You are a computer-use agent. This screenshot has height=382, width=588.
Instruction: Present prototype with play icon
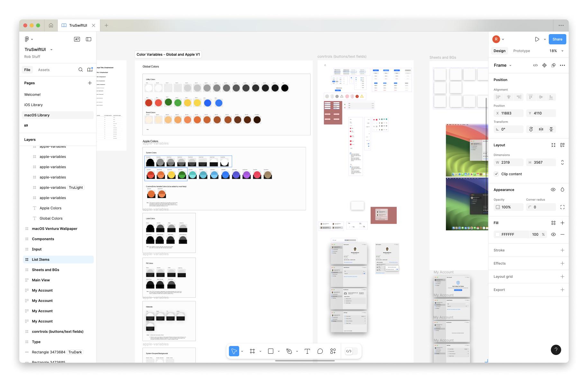(537, 39)
